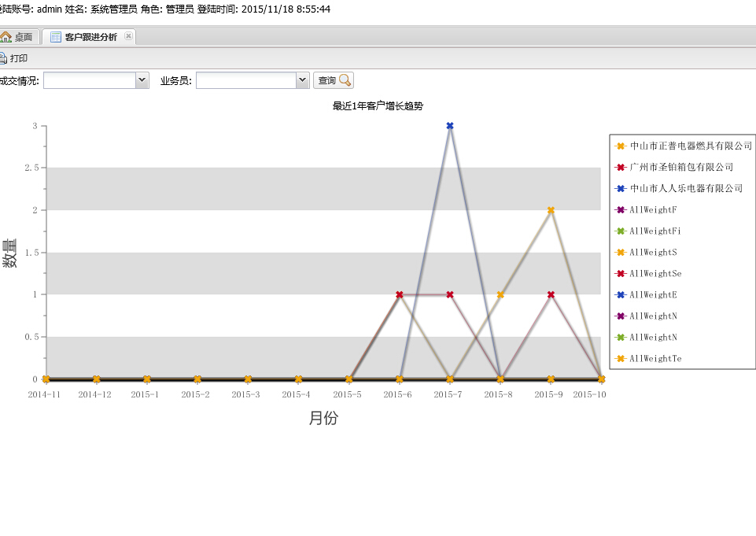The image size is (756, 536).
Task: Click the house icon on 桌面 tab
Action: pos(6,37)
